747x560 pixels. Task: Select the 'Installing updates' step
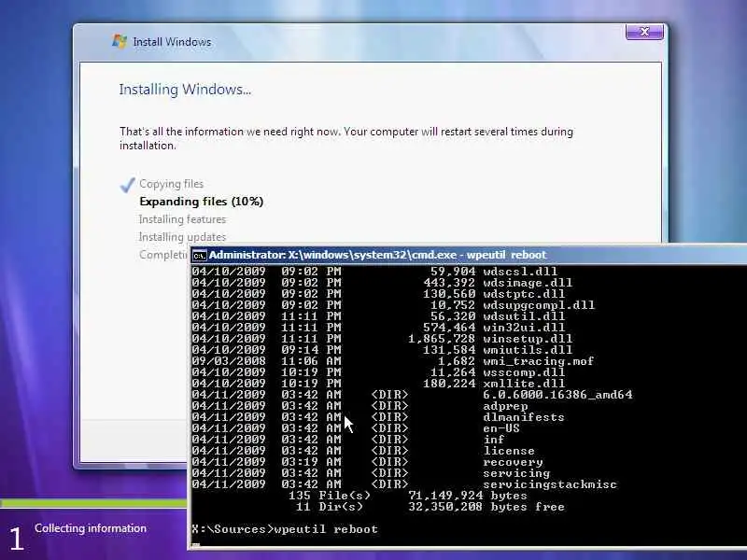click(182, 237)
